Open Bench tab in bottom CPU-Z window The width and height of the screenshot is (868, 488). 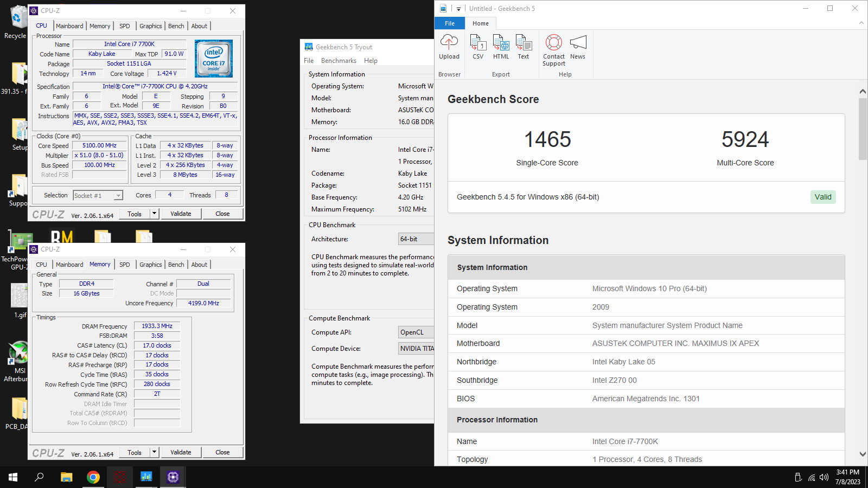pyautogui.click(x=176, y=265)
